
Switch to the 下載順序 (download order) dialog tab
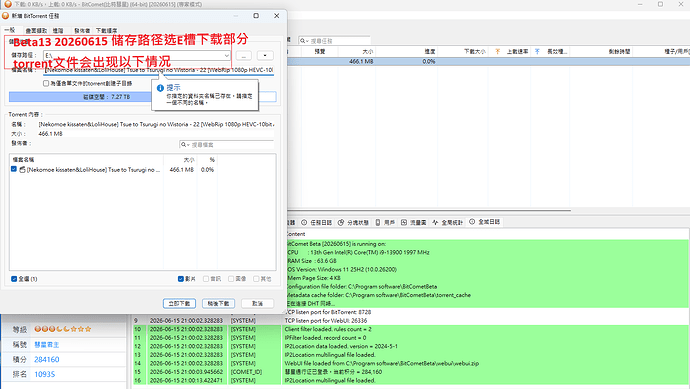tap(106, 30)
